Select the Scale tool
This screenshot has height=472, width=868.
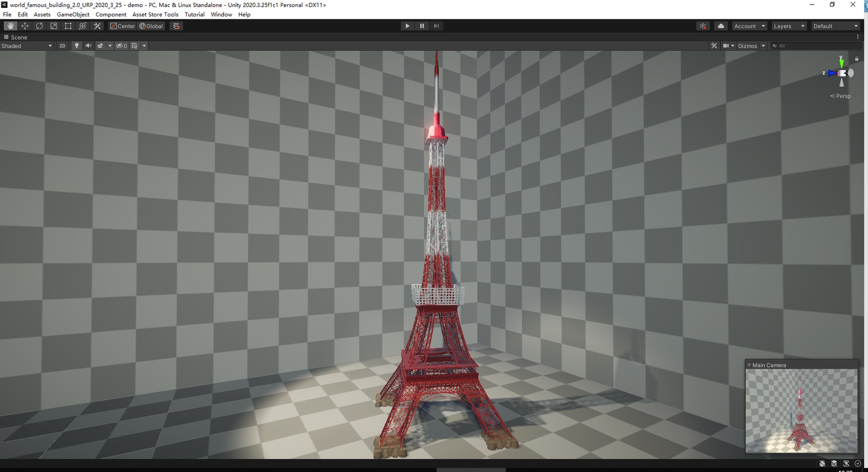click(54, 26)
